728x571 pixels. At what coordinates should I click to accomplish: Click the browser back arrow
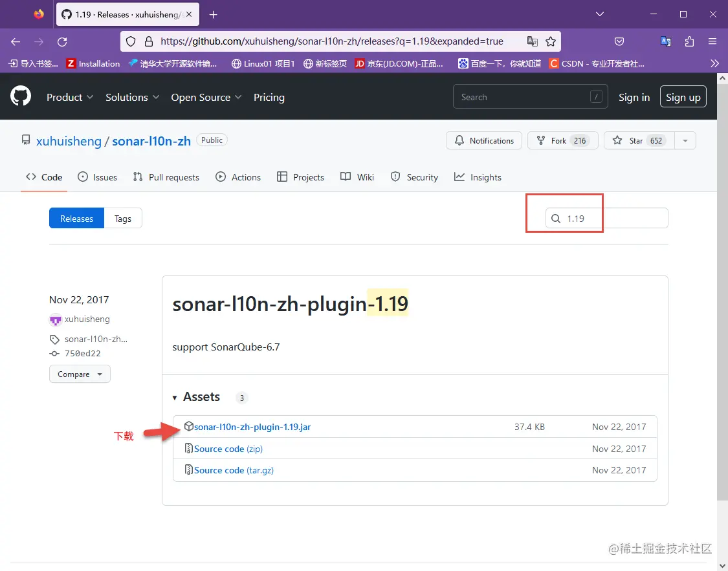pyautogui.click(x=16, y=42)
